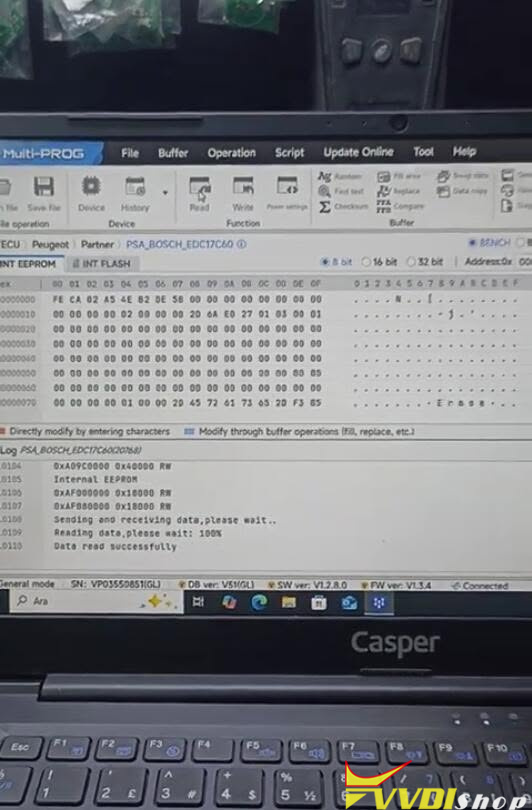
Task: Open the Replace buffer tool
Action: tap(398, 191)
